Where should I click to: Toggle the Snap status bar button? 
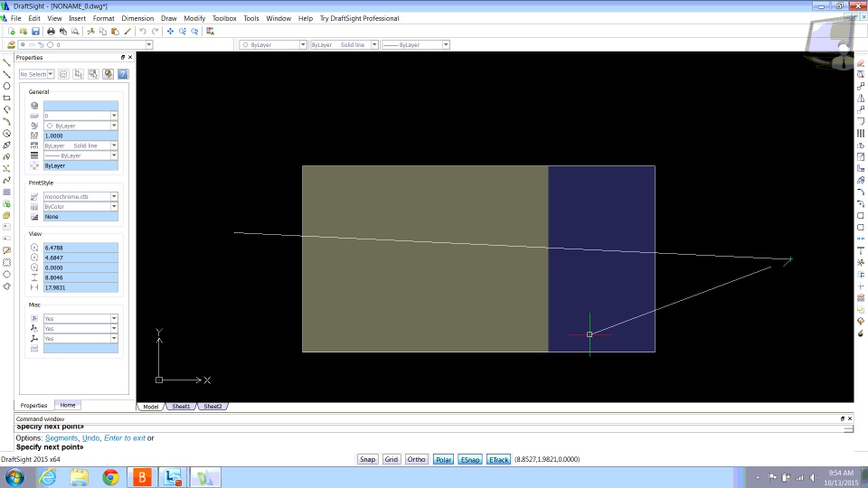pyautogui.click(x=367, y=459)
